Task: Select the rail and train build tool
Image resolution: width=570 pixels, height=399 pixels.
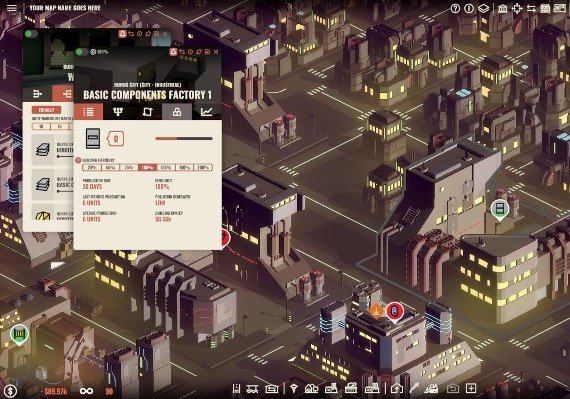Action: point(252,389)
